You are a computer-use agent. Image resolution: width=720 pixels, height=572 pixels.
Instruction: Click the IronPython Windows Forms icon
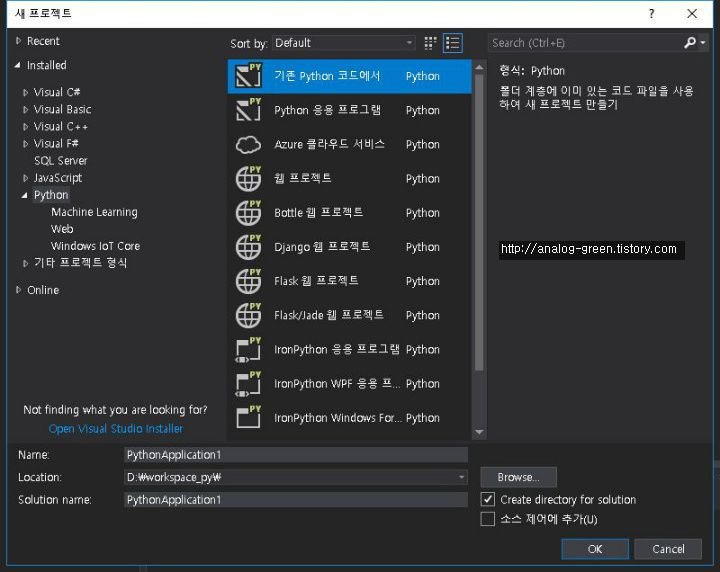point(248,418)
